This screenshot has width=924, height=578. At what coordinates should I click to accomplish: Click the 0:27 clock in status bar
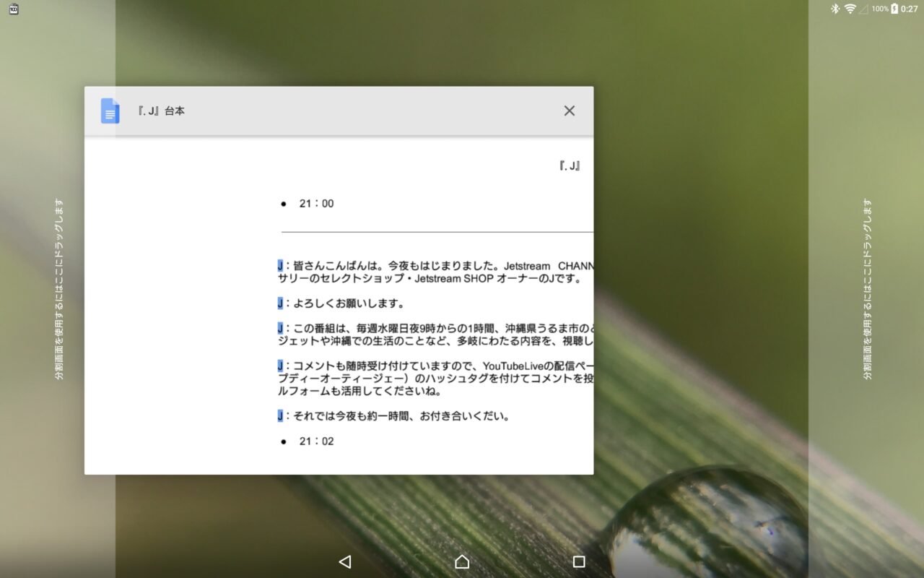point(910,9)
